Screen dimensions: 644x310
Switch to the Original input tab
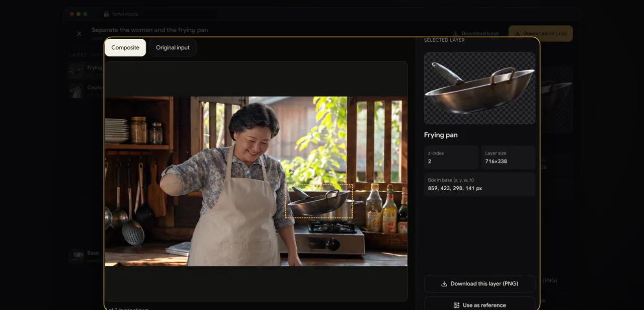pyautogui.click(x=173, y=48)
